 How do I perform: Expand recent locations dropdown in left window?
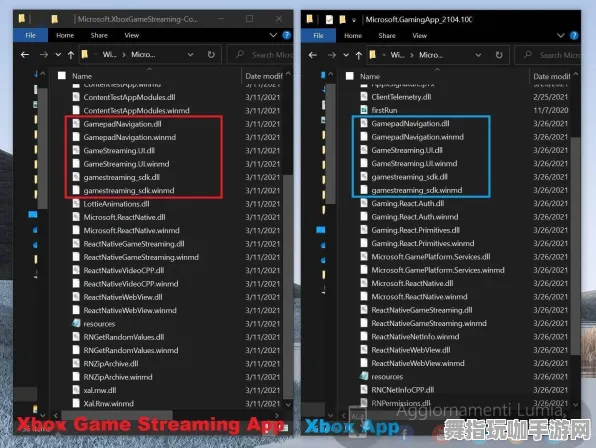(x=58, y=55)
